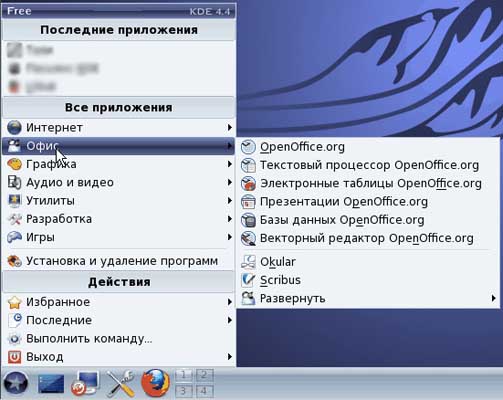This screenshot has width=503, height=400.
Task: Choose Выполнить команду… from the menu
Action: pos(119,339)
